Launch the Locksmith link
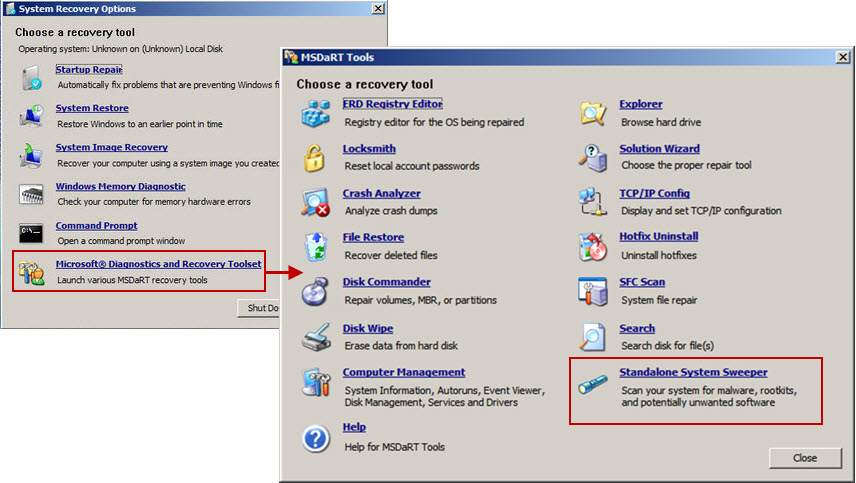This screenshot has height=483, width=856. pos(369,148)
